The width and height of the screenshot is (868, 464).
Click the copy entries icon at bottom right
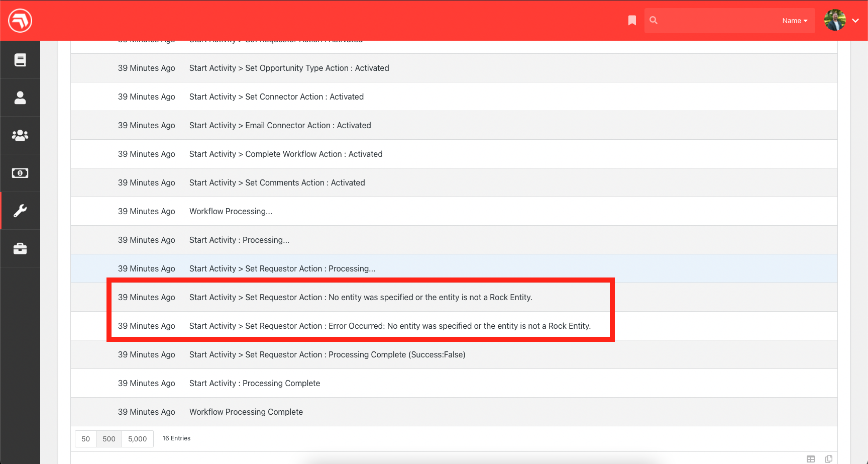(828, 459)
